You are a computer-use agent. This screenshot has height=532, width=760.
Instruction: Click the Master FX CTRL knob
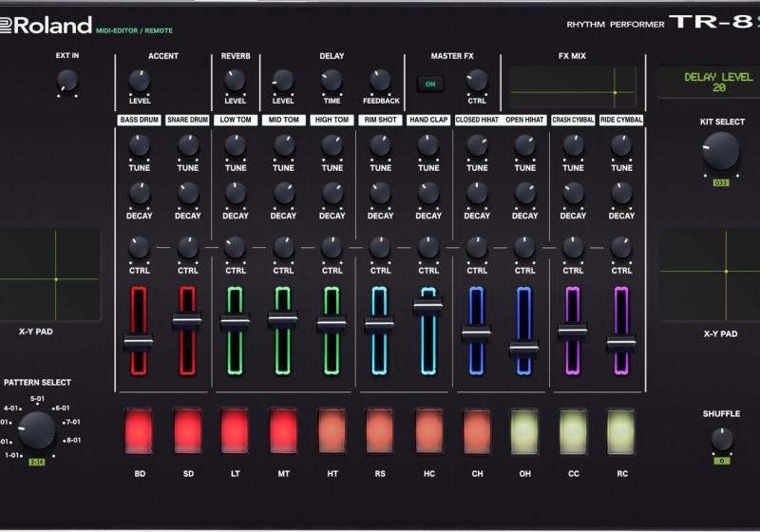coord(477,81)
